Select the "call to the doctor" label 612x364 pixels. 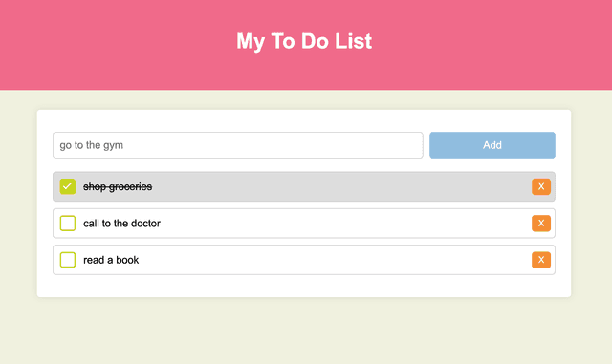pos(121,224)
